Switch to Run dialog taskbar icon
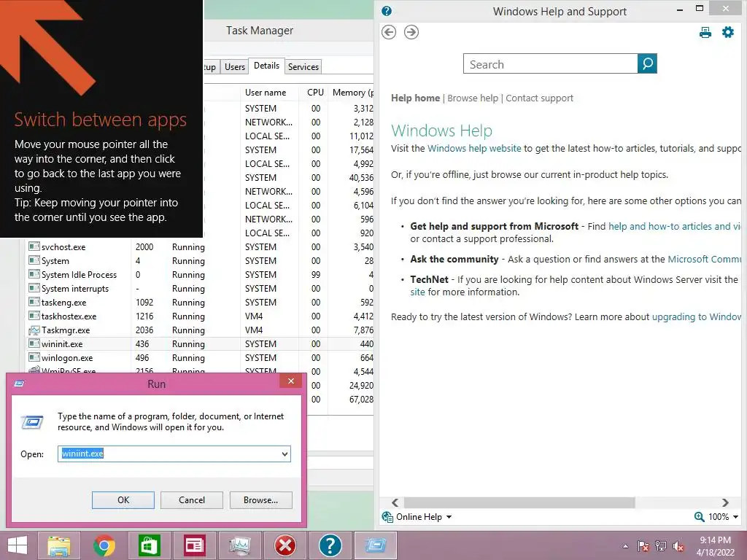This screenshot has width=747, height=560. (376, 545)
